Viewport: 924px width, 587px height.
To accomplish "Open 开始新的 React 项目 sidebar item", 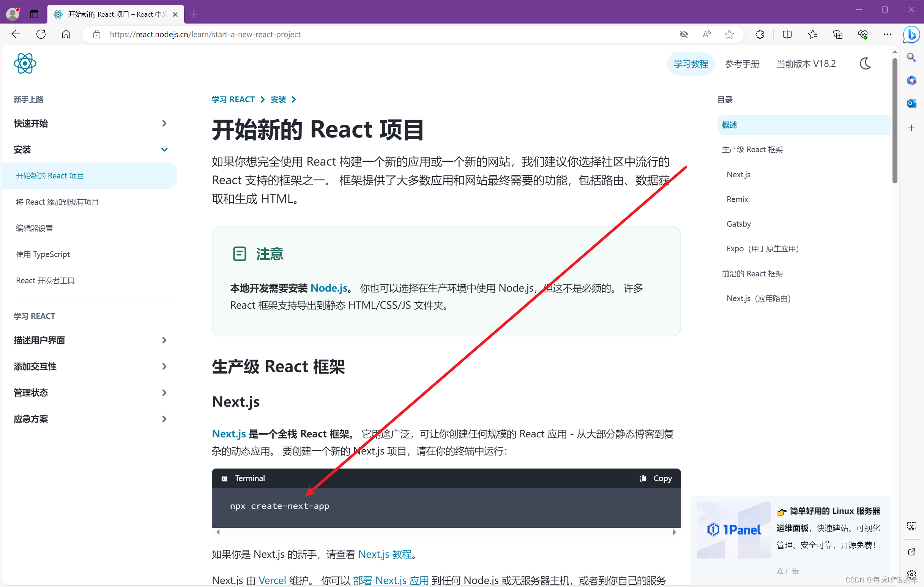I will 90,175.
